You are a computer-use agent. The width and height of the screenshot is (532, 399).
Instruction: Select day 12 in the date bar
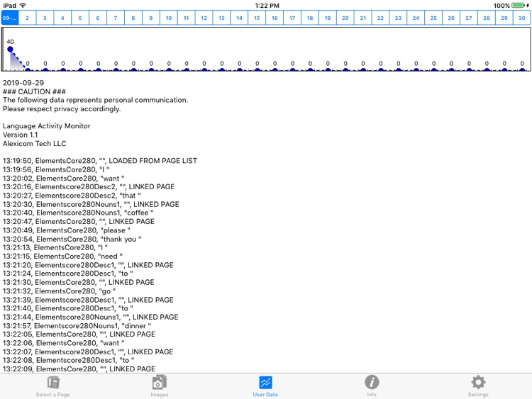click(x=204, y=18)
